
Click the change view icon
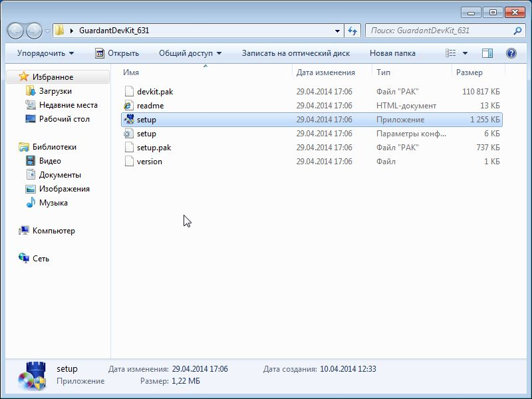point(452,53)
